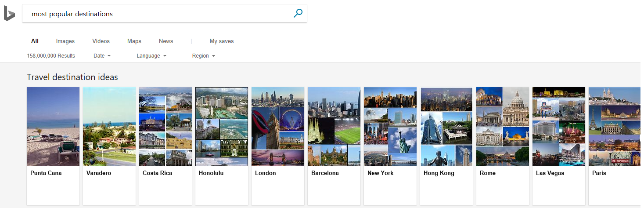644x208 pixels.
Task: Click the Travel destination ideas heading
Action: 72,77
